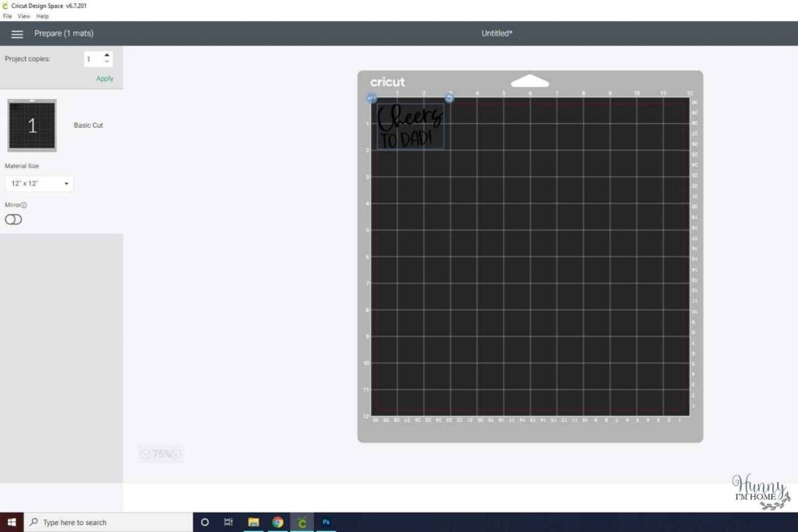Click the Basic Cut label
Image resolution: width=798 pixels, height=532 pixels.
tap(88, 125)
